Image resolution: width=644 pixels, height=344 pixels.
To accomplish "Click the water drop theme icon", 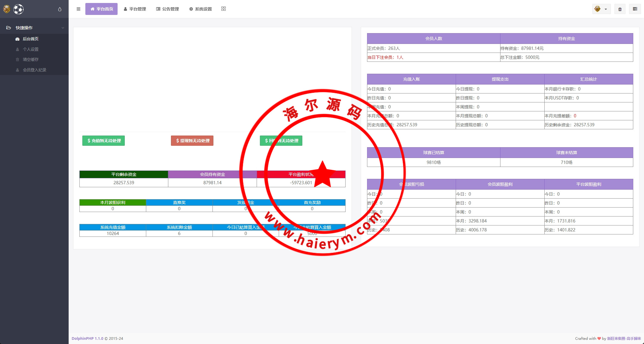I will (60, 9).
